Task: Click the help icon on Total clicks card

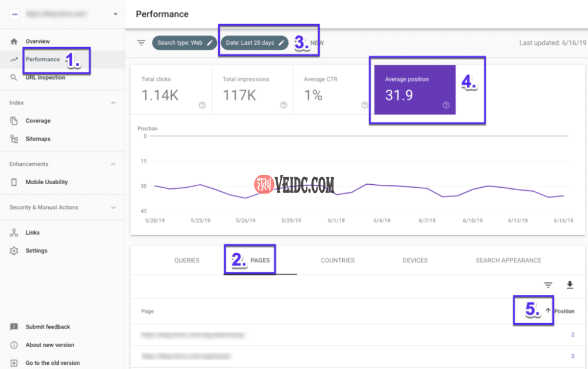Action: click(x=202, y=105)
